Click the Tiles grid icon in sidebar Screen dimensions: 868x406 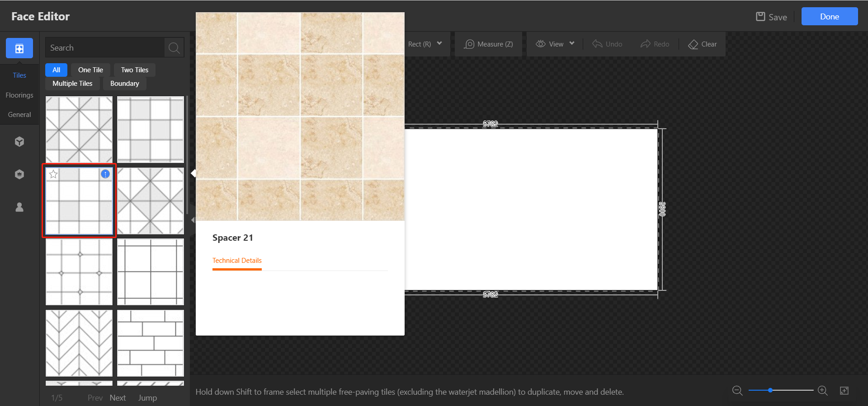19,48
